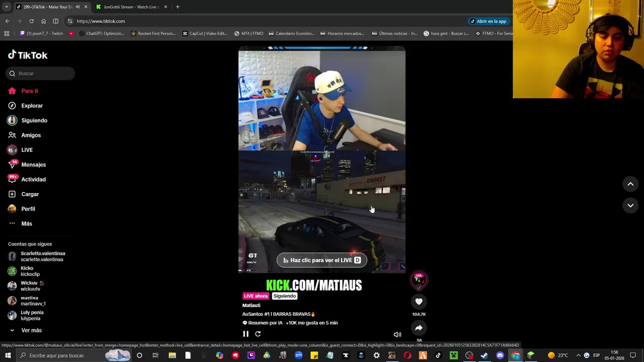Click the Windows taskbar search box
The width and height of the screenshot is (644, 362).
tap(74, 355)
